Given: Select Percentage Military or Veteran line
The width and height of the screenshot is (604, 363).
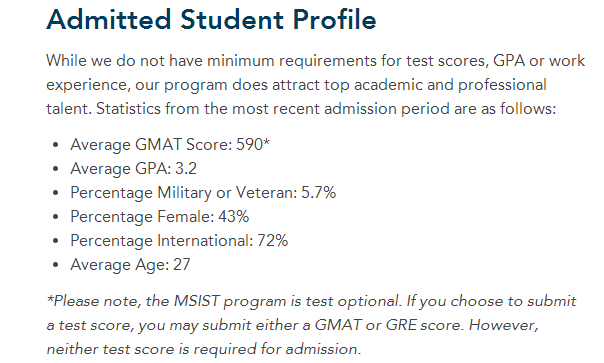Looking at the screenshot, I should tap(203, 193).
